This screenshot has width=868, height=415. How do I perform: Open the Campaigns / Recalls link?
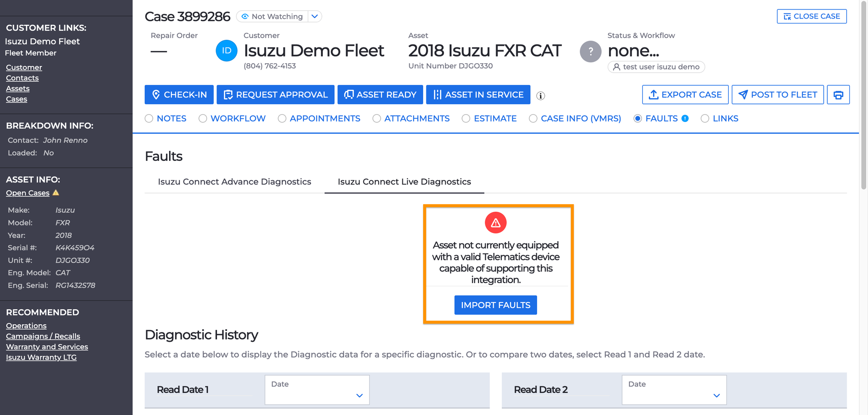pyautogui.click(x=43, y=336)
